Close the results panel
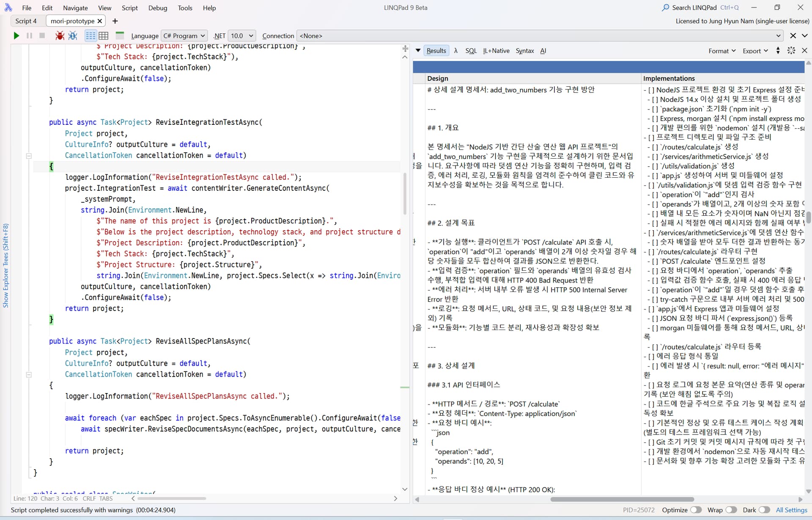 805,51
